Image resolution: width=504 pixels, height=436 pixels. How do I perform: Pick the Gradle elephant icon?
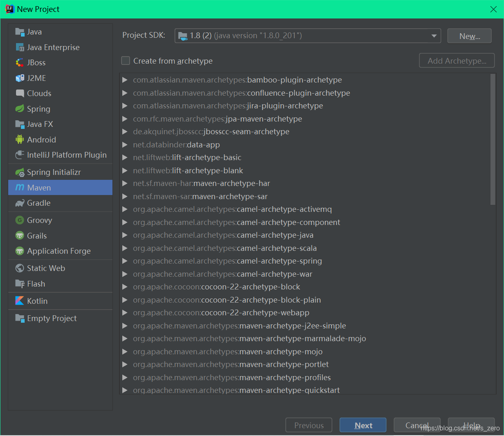(x=20, y=203)
